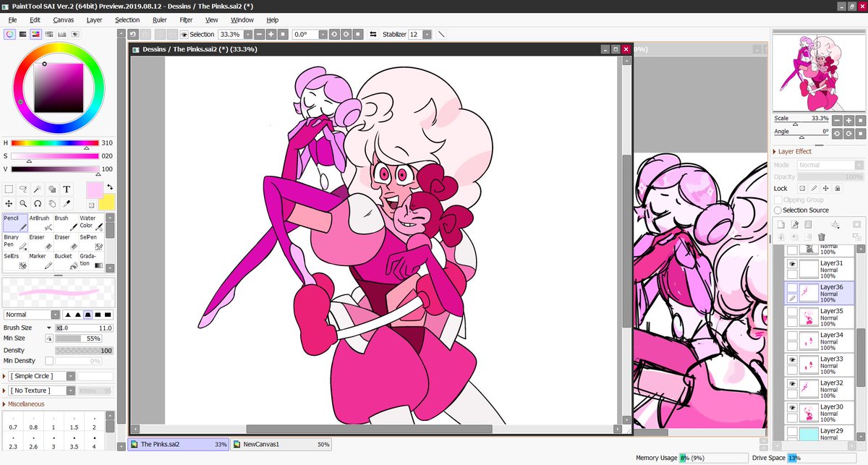Switch to the NewCanvas1 tab
Viewport: 868px width, 465px height.
(x=281, y=445)
